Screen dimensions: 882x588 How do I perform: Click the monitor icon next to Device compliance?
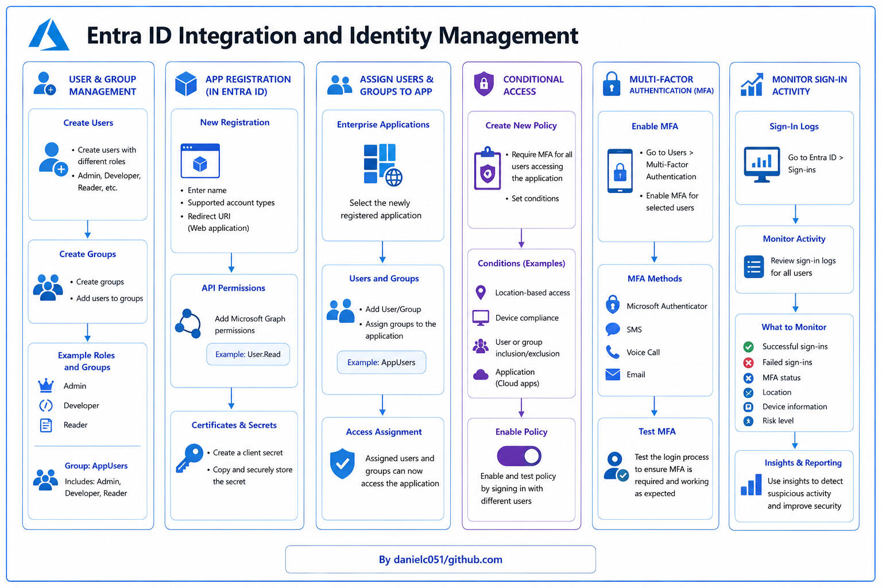(x=481, y=318)
